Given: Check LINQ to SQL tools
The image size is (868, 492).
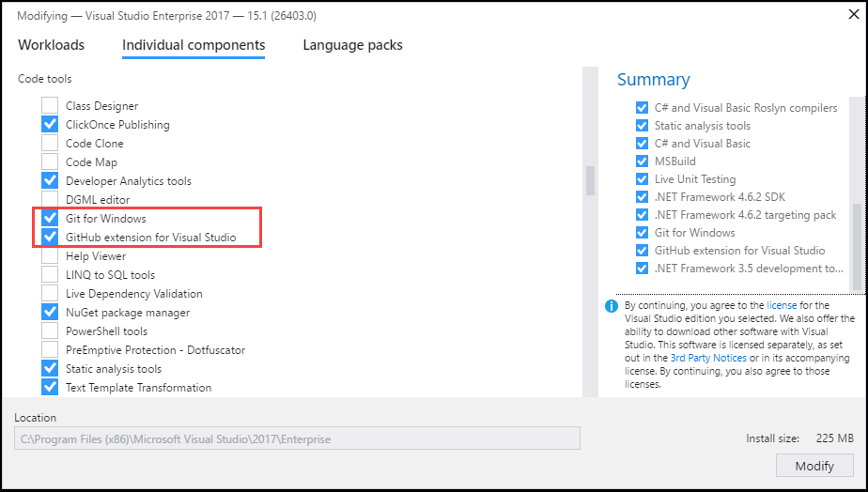Looking at the screenshot, I should pyautogui.click(x=50, y=275).
